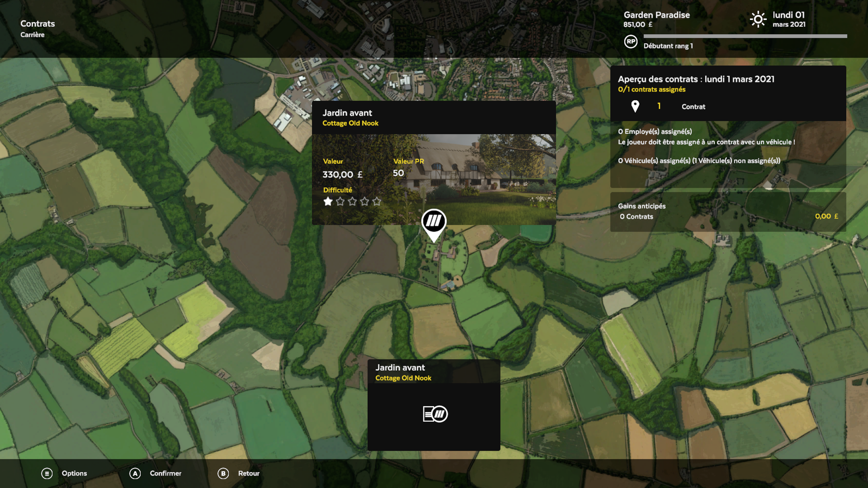Click '0/1 contrats assignés' text
Screen dimensions: 868x488
point(651,89)
